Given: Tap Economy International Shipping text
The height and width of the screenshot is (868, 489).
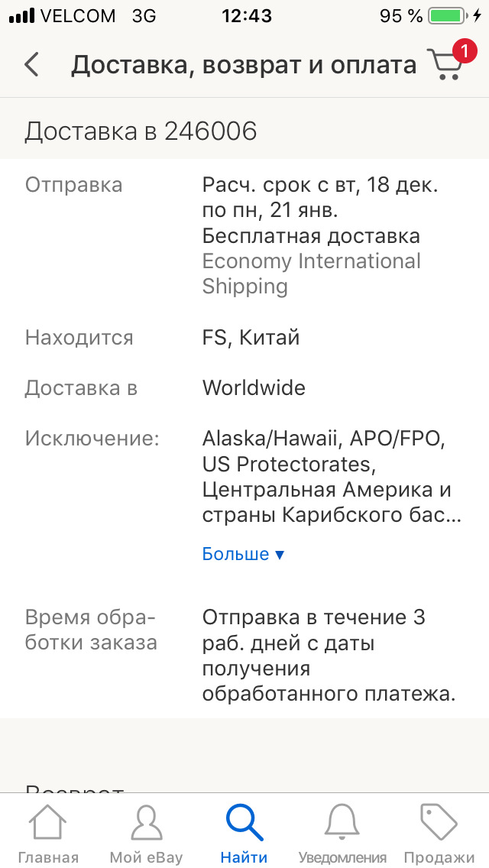Looking at the screenshot, I should pos(311,274).
